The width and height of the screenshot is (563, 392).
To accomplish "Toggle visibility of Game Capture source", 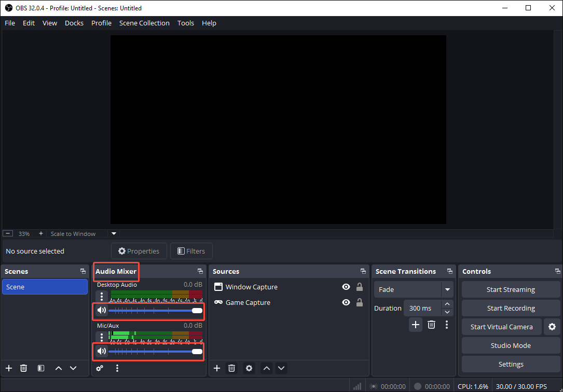I will pyautogui.click(x=346, y=302).
